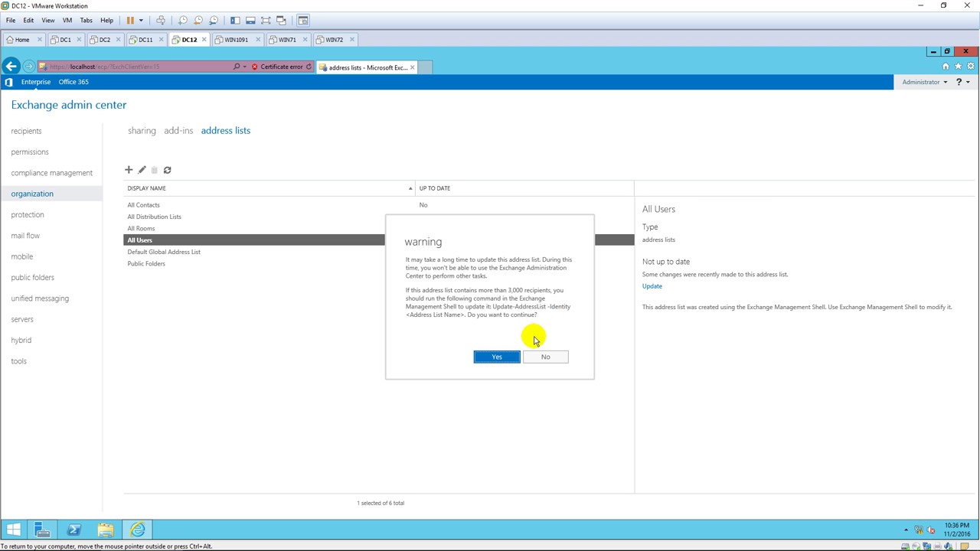980x551 pixels.
Task: Open VMware View menu
Action: coord(47,20)
